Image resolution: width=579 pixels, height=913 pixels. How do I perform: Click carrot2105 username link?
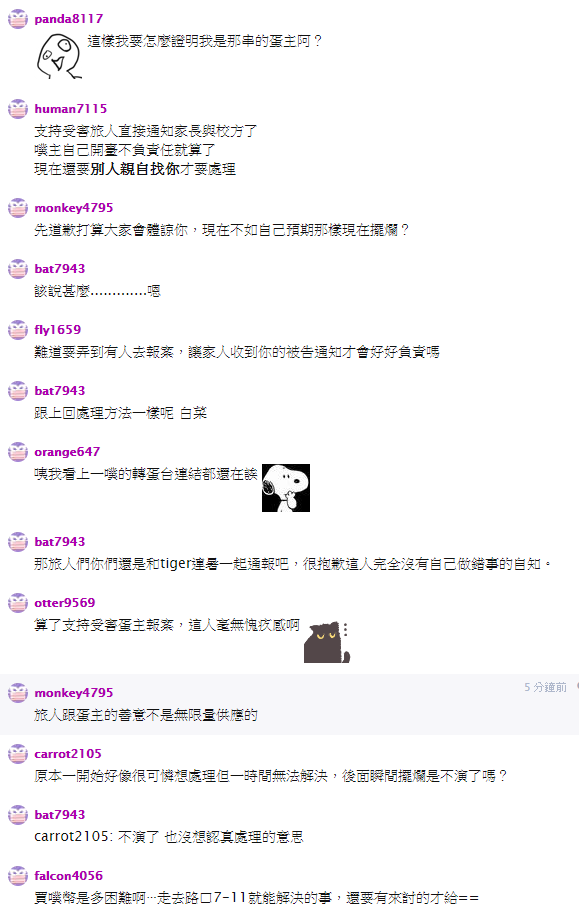[x=68, y=753]
